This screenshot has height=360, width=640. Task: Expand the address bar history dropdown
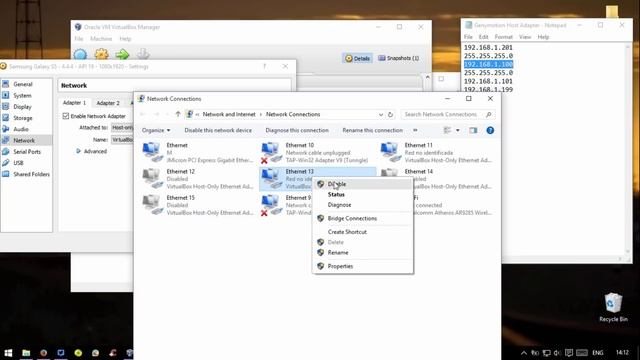380,114
